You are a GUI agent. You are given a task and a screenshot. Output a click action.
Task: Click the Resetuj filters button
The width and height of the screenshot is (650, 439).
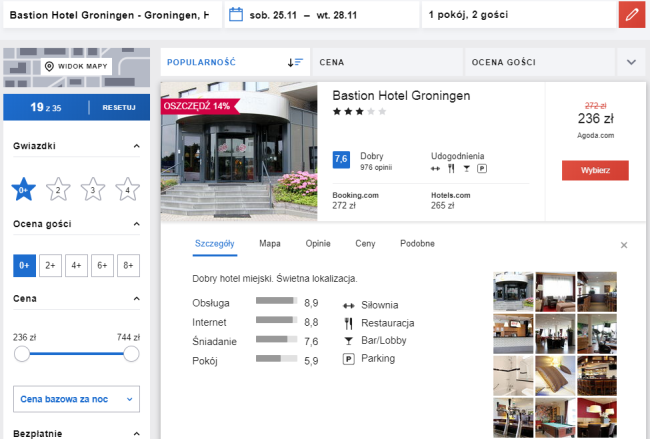119,107
